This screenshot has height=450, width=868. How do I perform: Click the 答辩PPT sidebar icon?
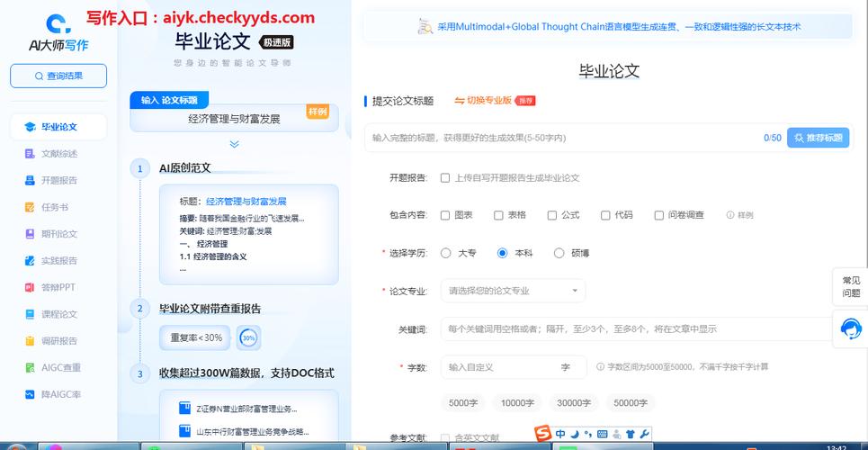tap(30, 287)
